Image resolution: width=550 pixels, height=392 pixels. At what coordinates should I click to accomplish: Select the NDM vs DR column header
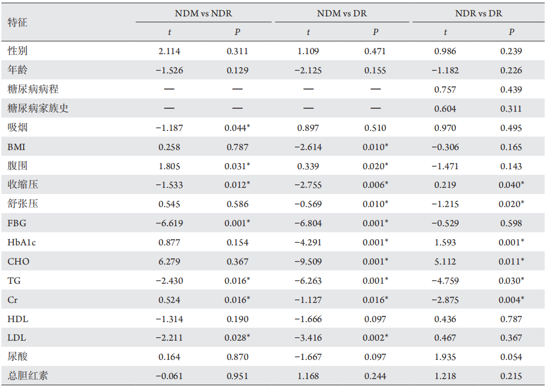pos(342,13)
